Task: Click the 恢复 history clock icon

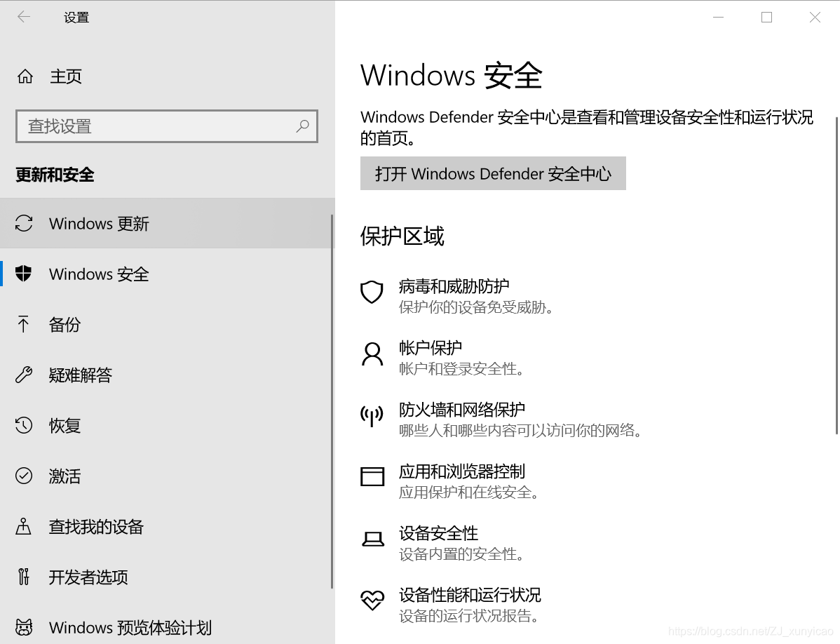Action: coord(24,425)
